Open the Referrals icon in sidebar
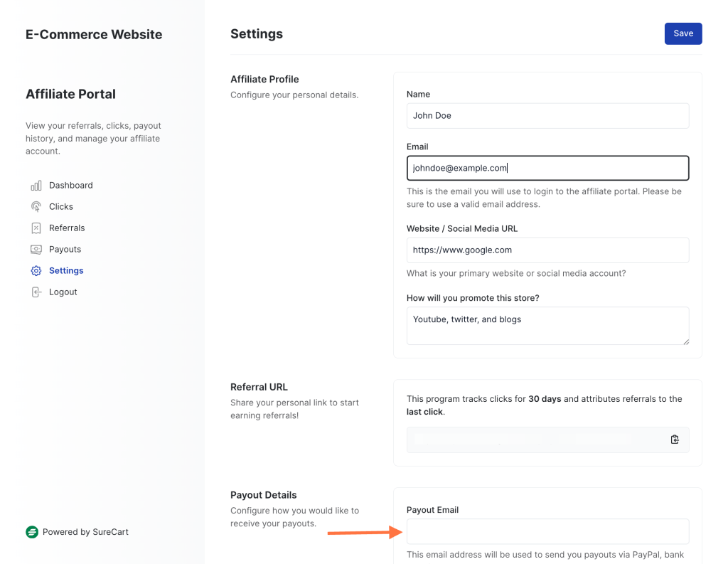 click(x=36, y=228)
